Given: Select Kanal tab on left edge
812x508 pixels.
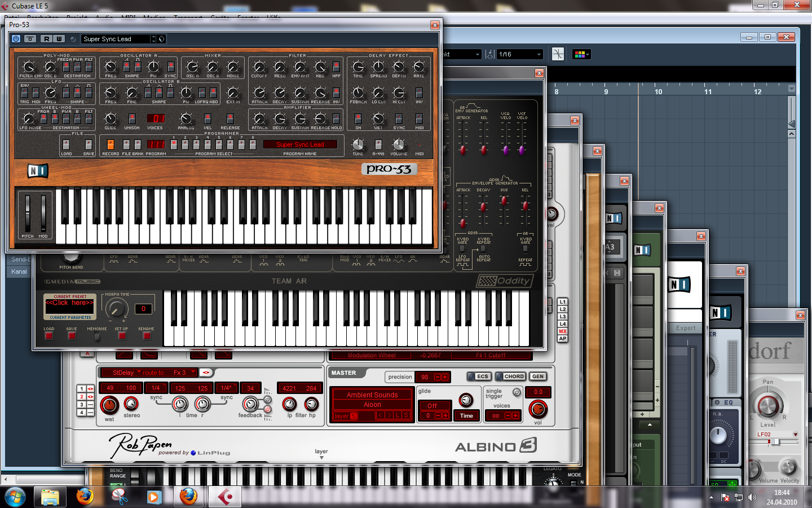Looking at the screenshot, I should coord(19,271).
